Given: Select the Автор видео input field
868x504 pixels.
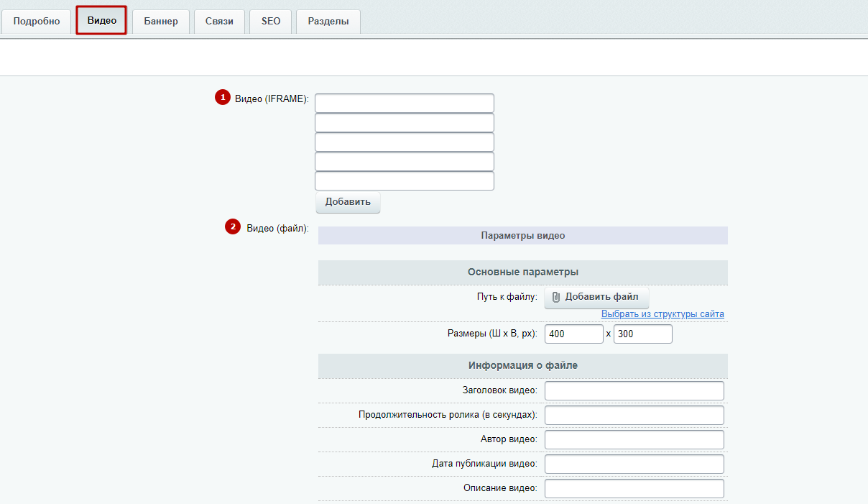Looking at the screenshot, I should coord(634,440).
